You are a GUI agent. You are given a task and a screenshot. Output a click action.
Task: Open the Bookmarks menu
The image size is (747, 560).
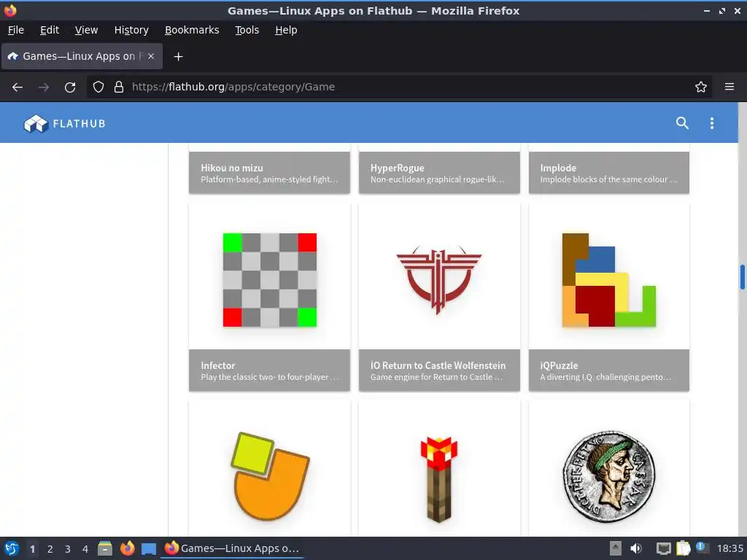pyautogui.click(x=192, y=30)
